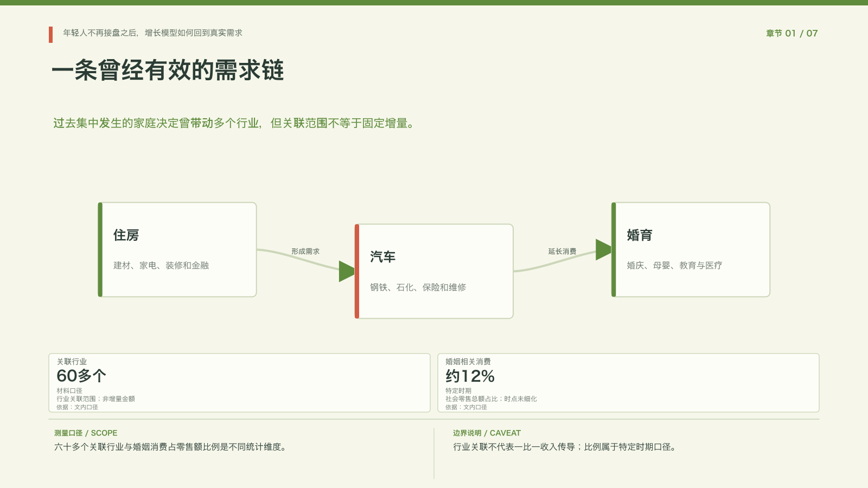Click the heading "测量口径 / SCOPE"

pyautogui.click(x=86, y=433)
